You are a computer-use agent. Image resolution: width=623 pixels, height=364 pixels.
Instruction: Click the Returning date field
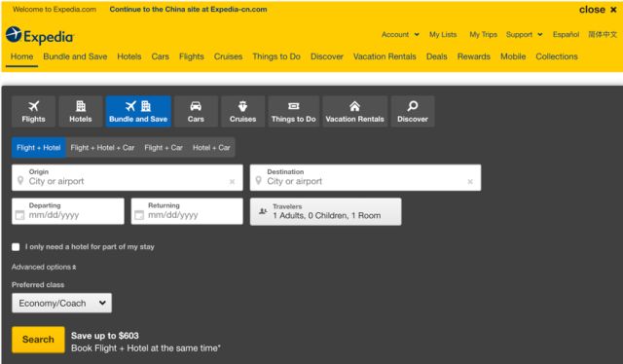coord(187,211)
